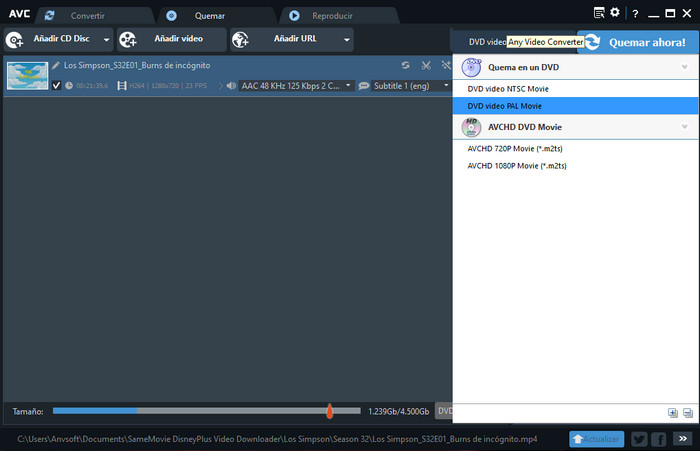
Task: Click the Los Simpson video thumbnail
Action: point(28,75)
